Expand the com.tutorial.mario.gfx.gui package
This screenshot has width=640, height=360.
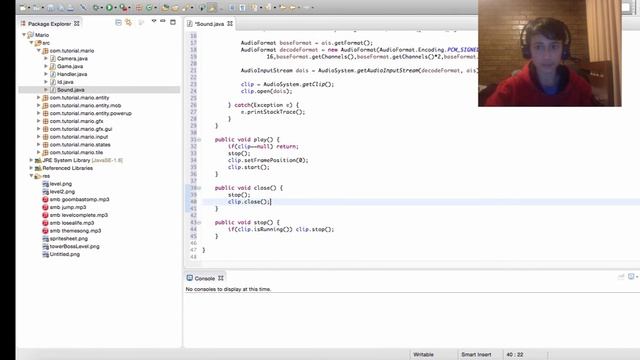[x=39, y=129]
